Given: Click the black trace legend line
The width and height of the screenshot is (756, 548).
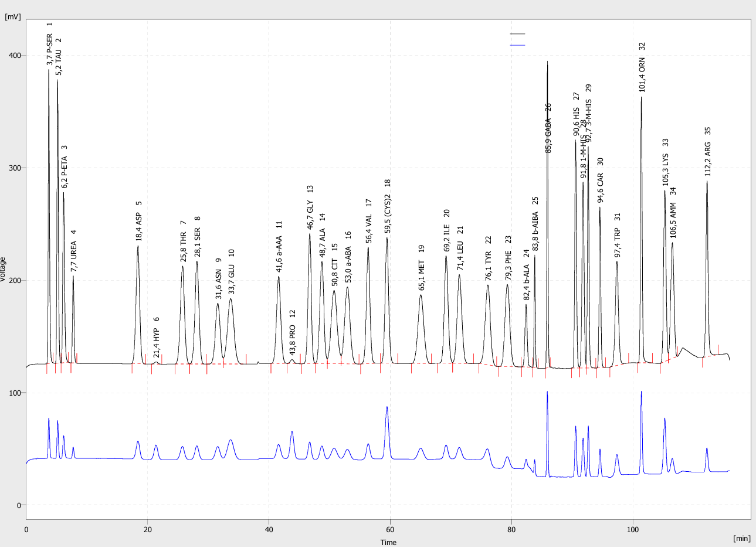Looking at the screenshot, I should [517, 35].
